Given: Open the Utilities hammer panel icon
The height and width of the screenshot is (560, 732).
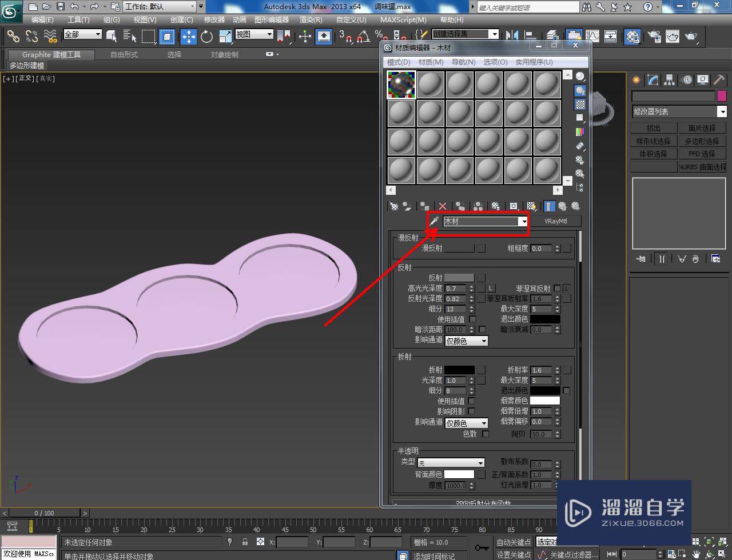Looking at the screenshot, I should tap(719, 81).
